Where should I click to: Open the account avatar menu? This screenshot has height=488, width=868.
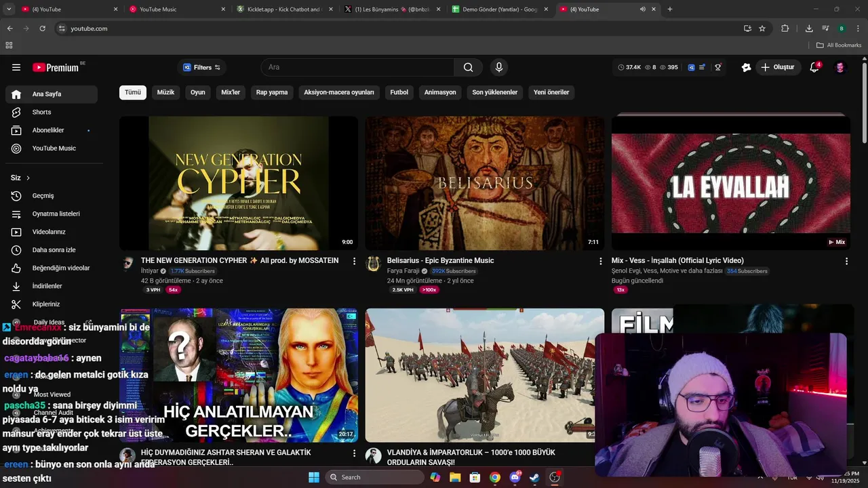(x=840, y=67)
